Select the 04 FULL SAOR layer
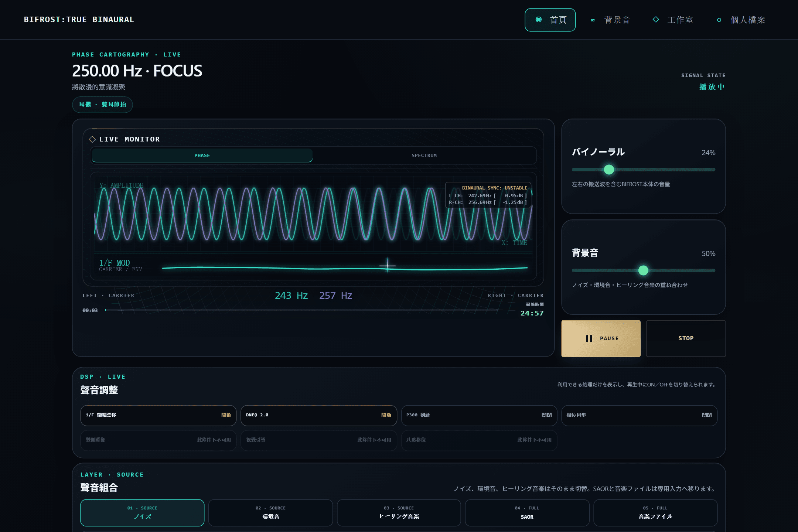The height and width of the screenshot is (532, 798). tap(527, 513)
